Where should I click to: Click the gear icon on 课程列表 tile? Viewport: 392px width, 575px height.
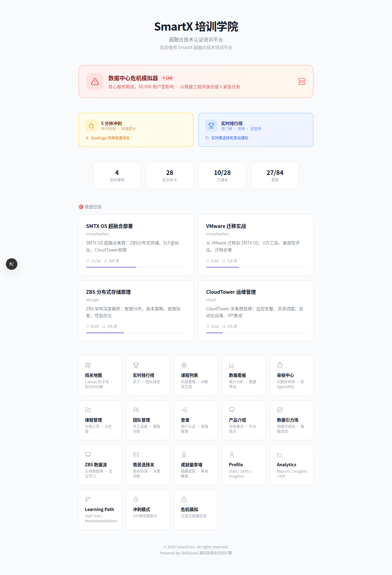click(x=184, y=365)
